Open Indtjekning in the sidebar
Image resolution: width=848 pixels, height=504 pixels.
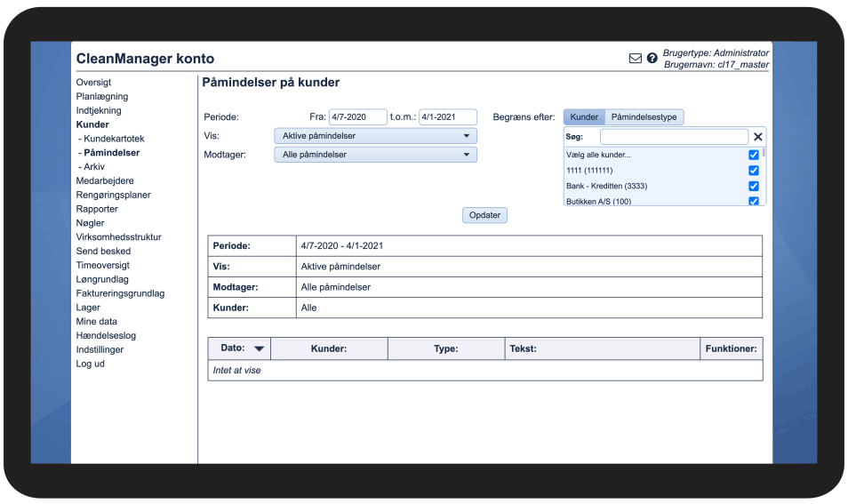point(99,110)
